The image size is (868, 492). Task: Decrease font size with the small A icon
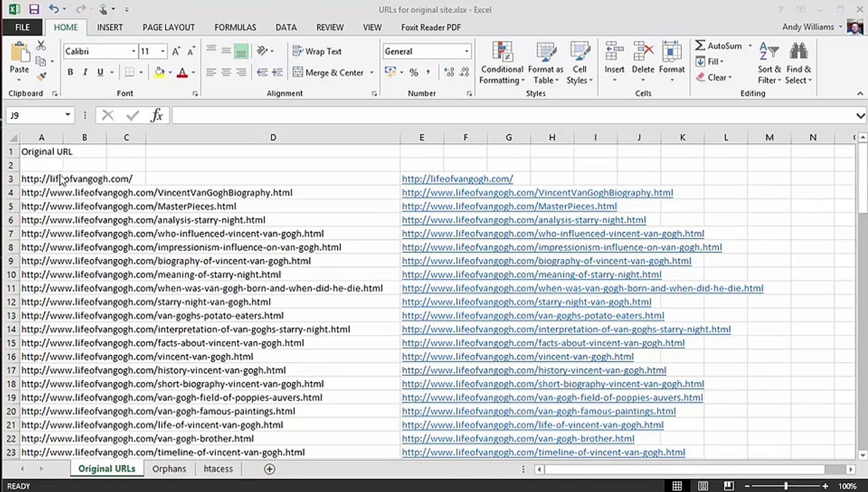191,51
